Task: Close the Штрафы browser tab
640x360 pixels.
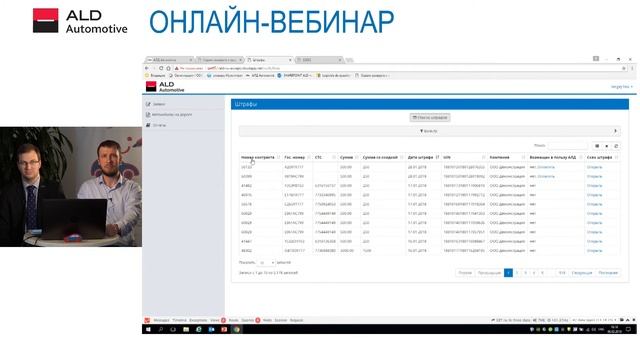Action: pos(290,60)
